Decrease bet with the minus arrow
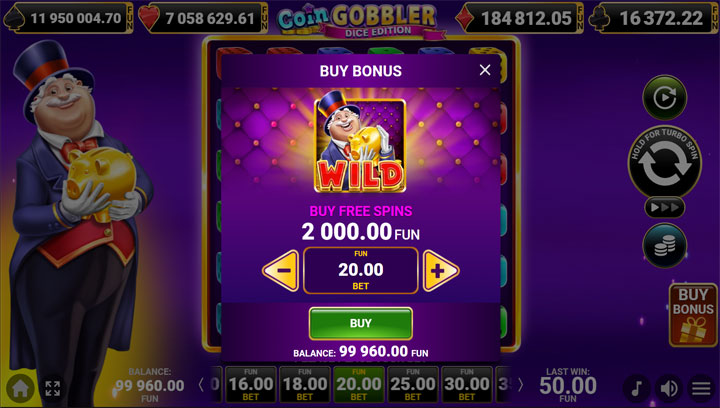 click(x=281, y=271)
